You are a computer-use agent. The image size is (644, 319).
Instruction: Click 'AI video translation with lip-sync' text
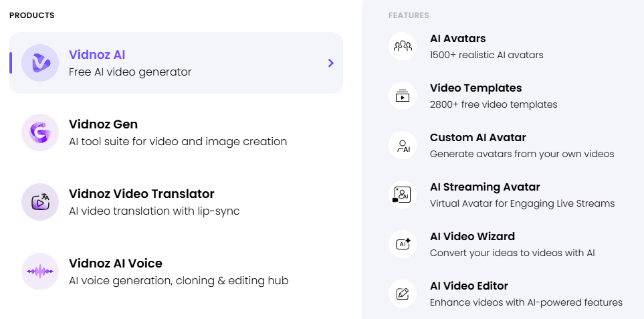(154, 211)
